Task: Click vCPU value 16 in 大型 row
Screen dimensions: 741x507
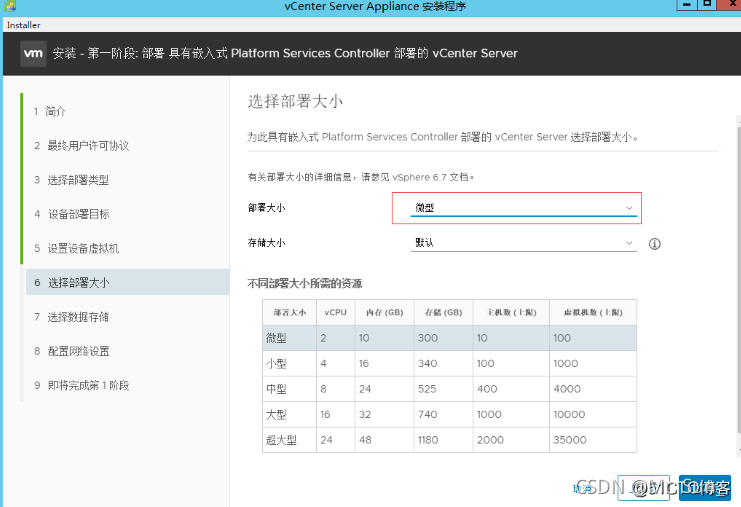Action: click(x=325, y=414)
